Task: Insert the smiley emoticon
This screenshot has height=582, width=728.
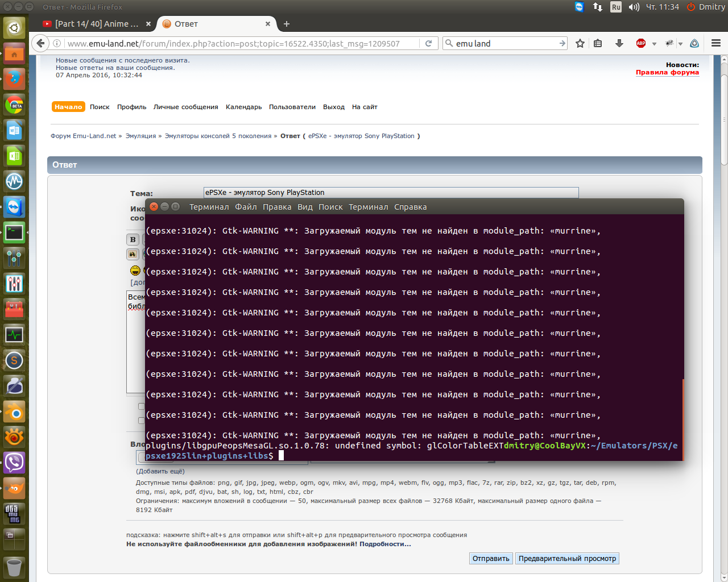Action: click(x=135, y=271)
